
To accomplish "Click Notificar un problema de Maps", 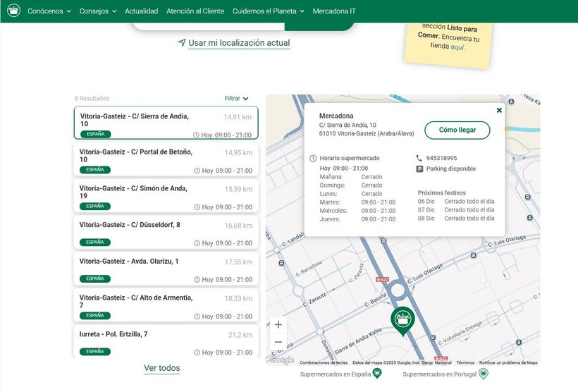I will [508, 362].
